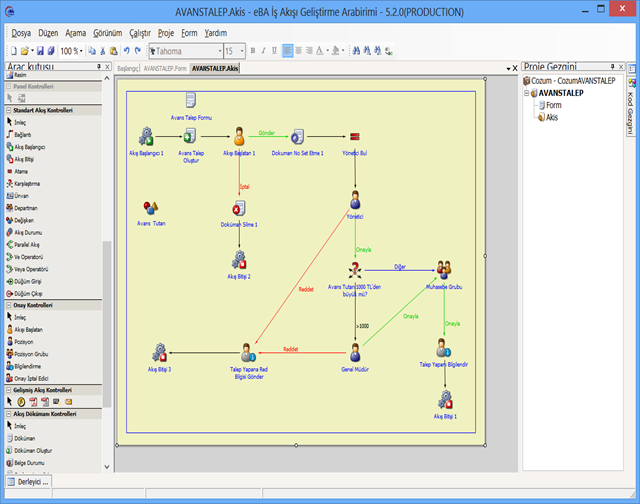Image resolution: width=640 pixels, height=504 pixels.
Task: Click the font color A icon
Action: (320, 51)
